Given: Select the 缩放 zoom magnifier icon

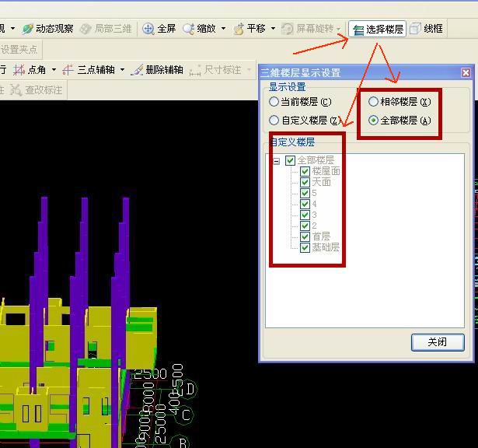Looking at the screenshot, I should [188, 29].
